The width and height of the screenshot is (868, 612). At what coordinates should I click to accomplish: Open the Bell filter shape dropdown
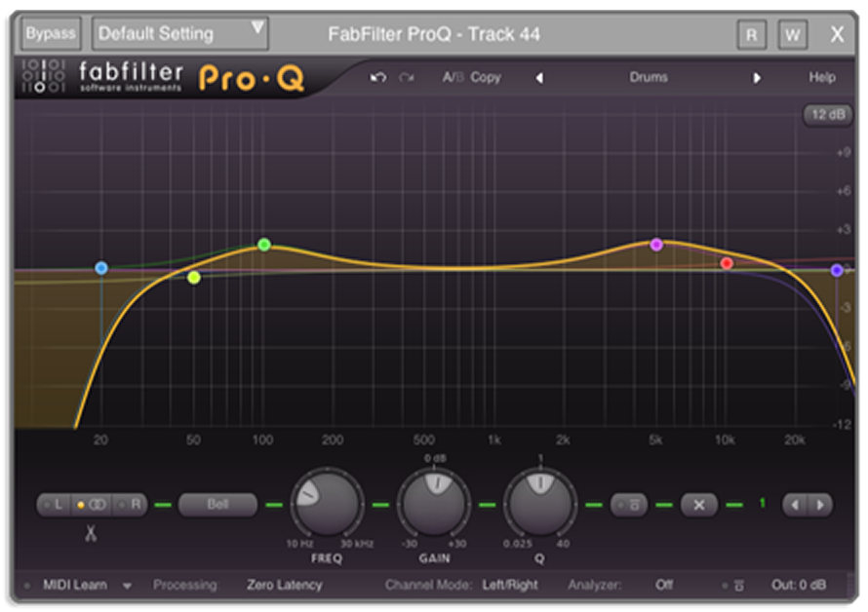pyautogui.click(x=218, y=505)
